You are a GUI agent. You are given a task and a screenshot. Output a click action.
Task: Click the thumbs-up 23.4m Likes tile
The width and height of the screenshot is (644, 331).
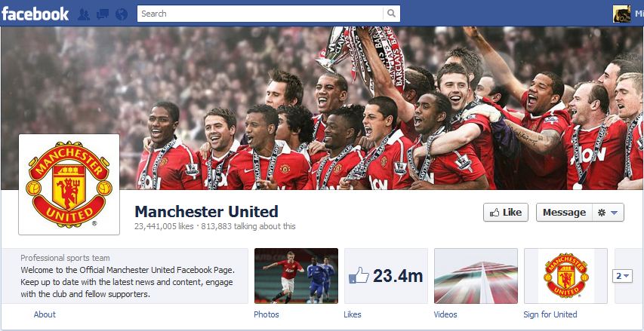[x=386, y=276]
